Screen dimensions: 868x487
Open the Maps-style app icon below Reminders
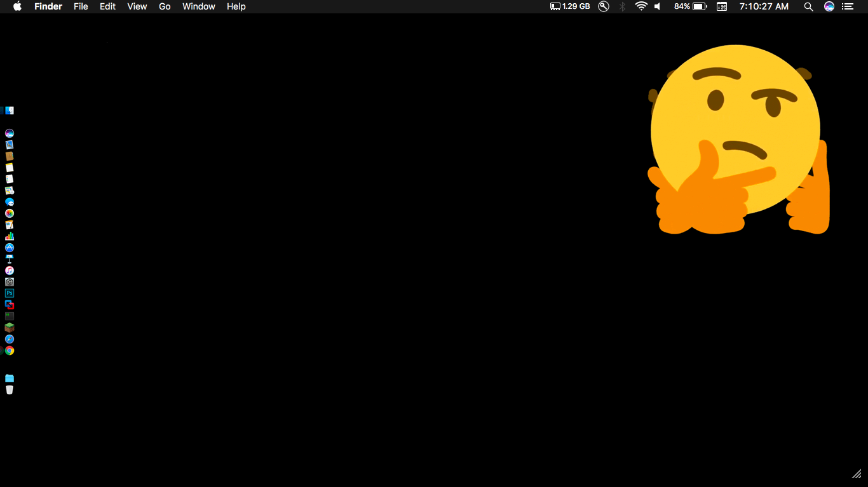click(x=10, y=190)
